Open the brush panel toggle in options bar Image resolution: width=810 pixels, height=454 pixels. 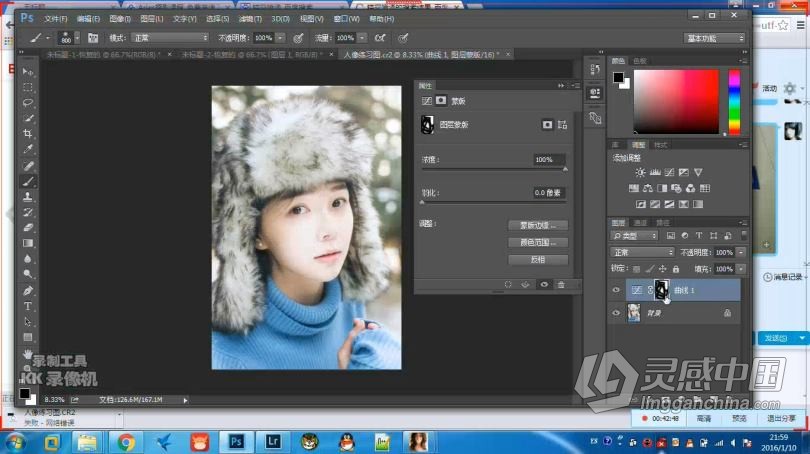point(93,38)
